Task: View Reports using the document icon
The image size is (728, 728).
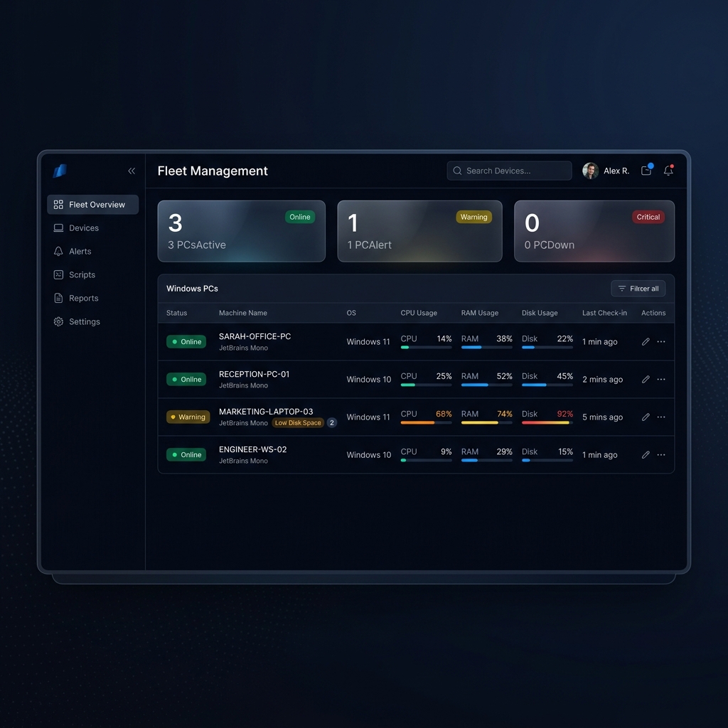Action: (59, 298)
